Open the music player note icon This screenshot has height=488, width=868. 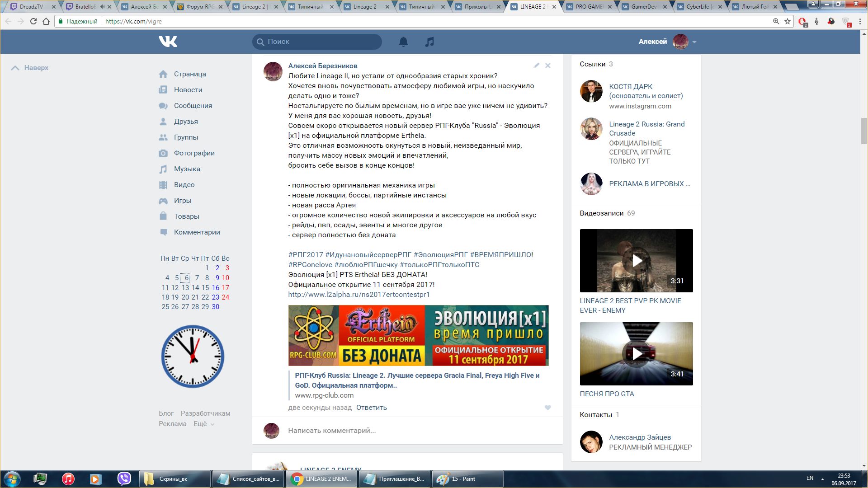[429, 42]
